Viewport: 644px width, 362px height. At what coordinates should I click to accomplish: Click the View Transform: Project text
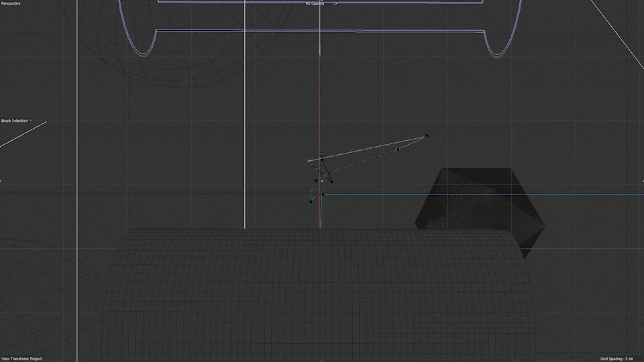pyautogui.click(x=21, y=359)
